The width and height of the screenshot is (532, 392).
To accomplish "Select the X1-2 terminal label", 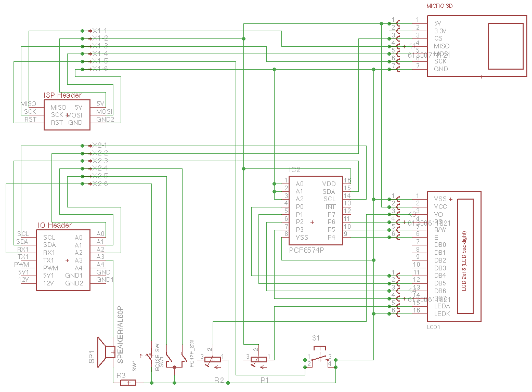I will [100, 38].
